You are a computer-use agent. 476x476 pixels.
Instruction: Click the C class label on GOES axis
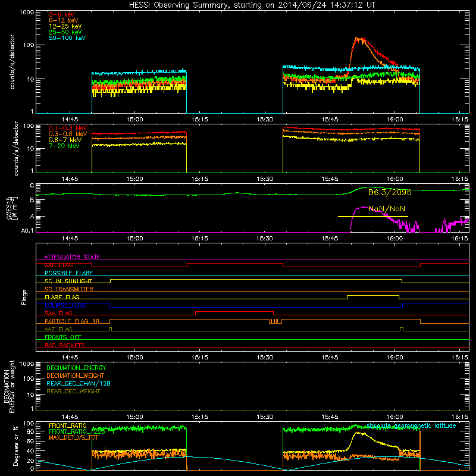[x=32, y=186]
